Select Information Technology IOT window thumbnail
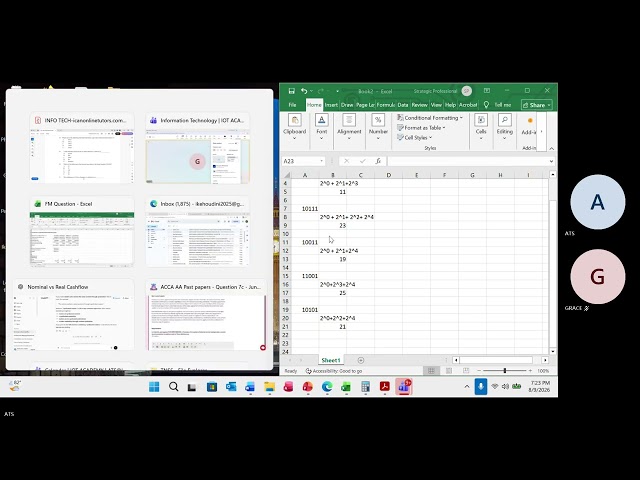640x480 pixels. coord(198,148)
